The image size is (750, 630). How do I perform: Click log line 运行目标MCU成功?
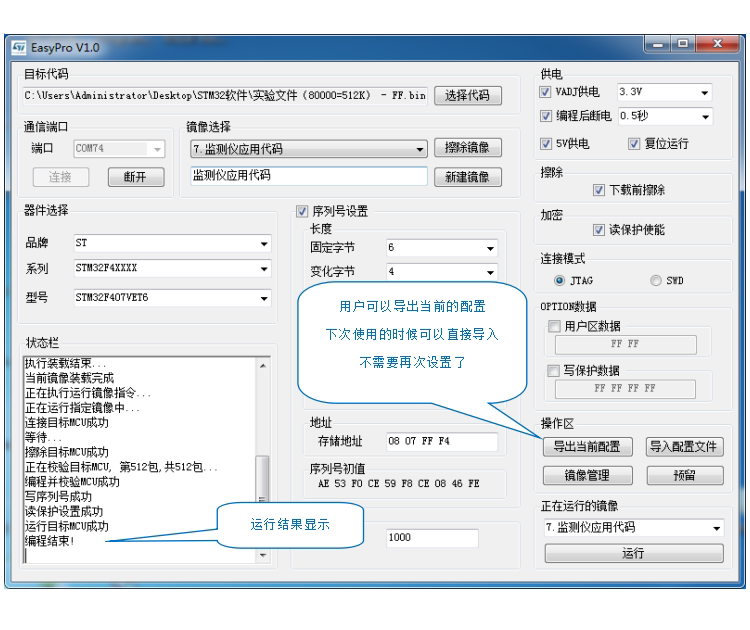[66, 526]
